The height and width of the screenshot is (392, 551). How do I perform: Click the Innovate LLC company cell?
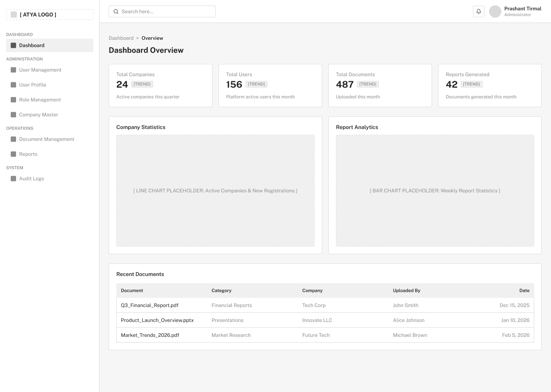pos(317,320)
